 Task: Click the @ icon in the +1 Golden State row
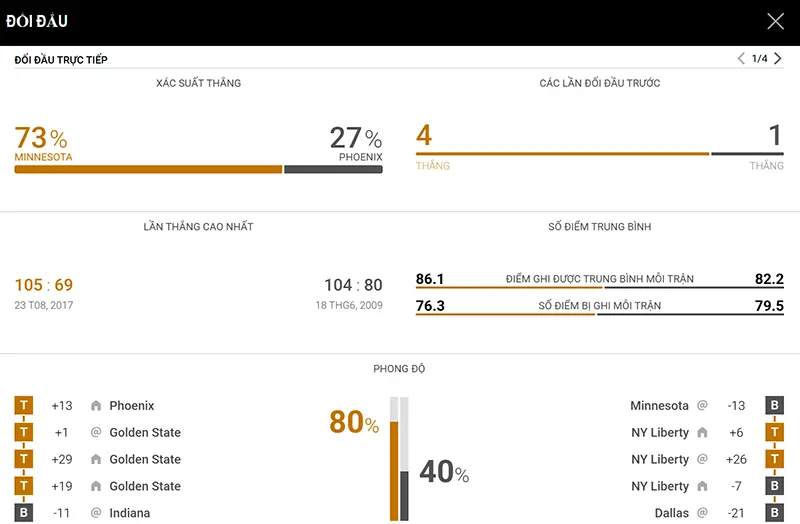pyautogui.click(x=96, y=433)
